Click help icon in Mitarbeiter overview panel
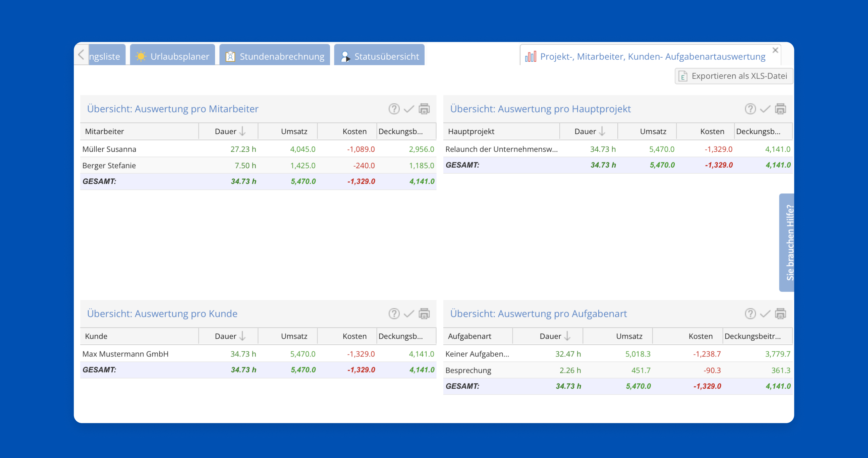868x458 pixels. (394, 109)
